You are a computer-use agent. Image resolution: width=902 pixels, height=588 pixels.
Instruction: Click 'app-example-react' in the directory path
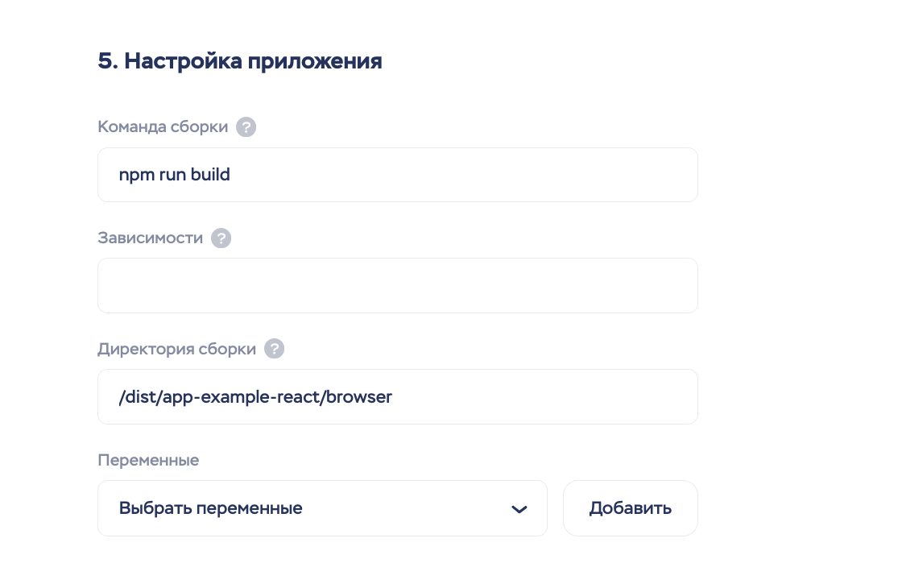coord(244,397)
